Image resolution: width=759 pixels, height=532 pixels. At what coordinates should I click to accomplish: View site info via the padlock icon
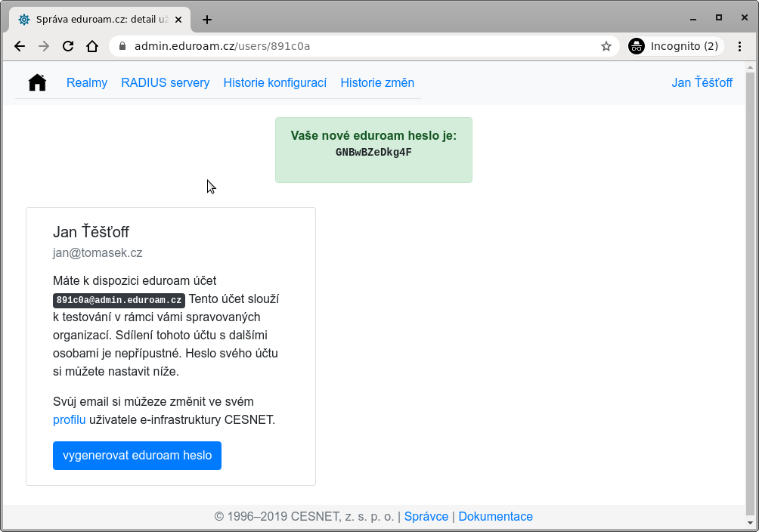pos(122,46)
